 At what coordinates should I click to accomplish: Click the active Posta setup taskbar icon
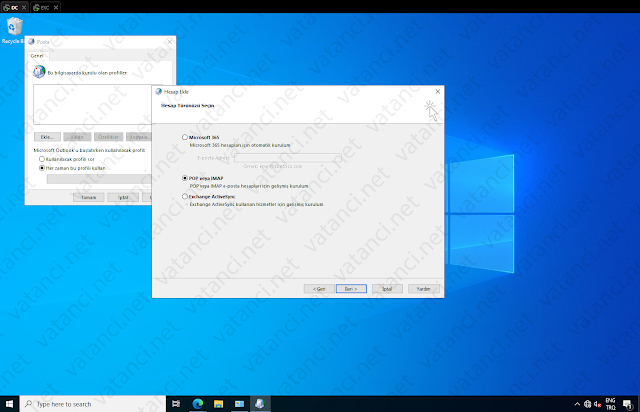tap(260, 404)
